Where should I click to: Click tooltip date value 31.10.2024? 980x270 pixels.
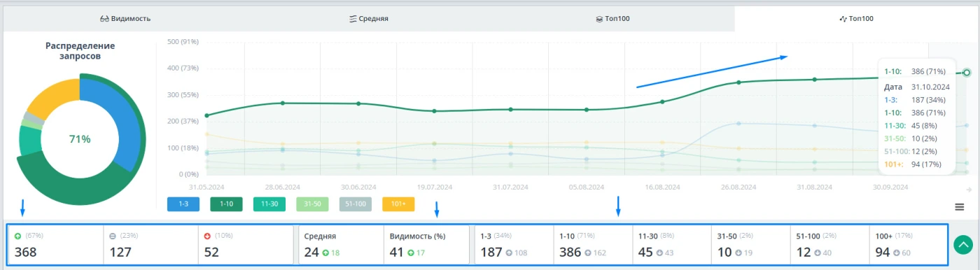click(x=930, y=87)
